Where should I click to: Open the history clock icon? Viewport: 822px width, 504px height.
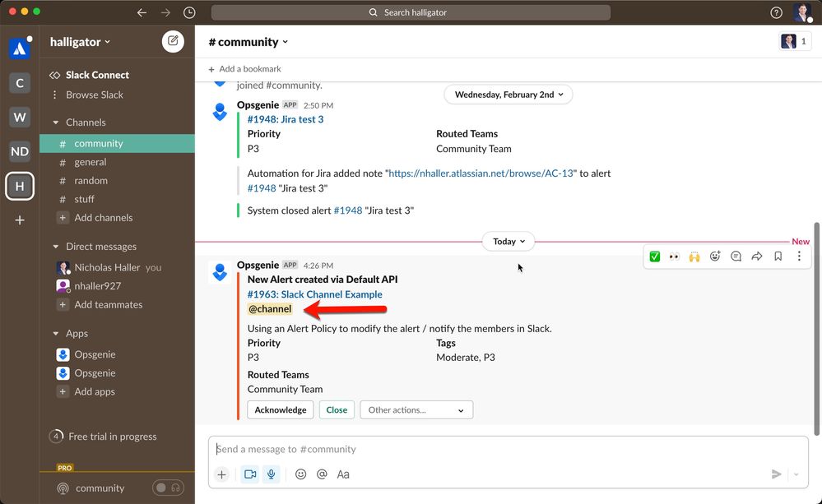coord(189,12)
